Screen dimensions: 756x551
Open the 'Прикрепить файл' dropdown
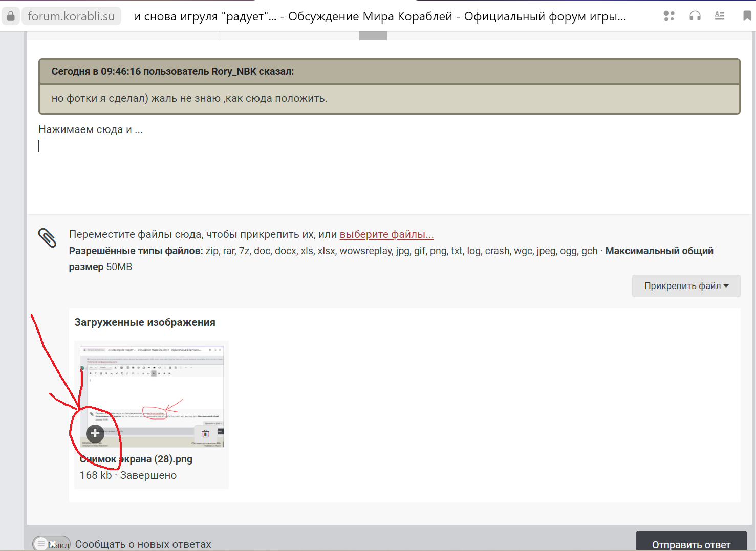[686, 286]
